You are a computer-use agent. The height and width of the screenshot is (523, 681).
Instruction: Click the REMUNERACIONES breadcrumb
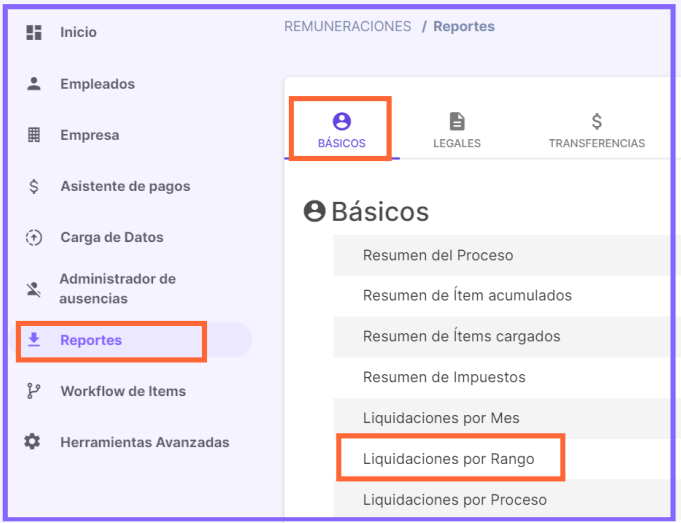347,26
